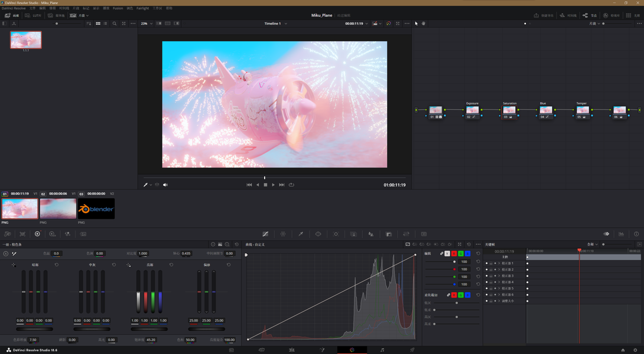Switch gallery to grid thumbnail view

(x=97, y=24)
